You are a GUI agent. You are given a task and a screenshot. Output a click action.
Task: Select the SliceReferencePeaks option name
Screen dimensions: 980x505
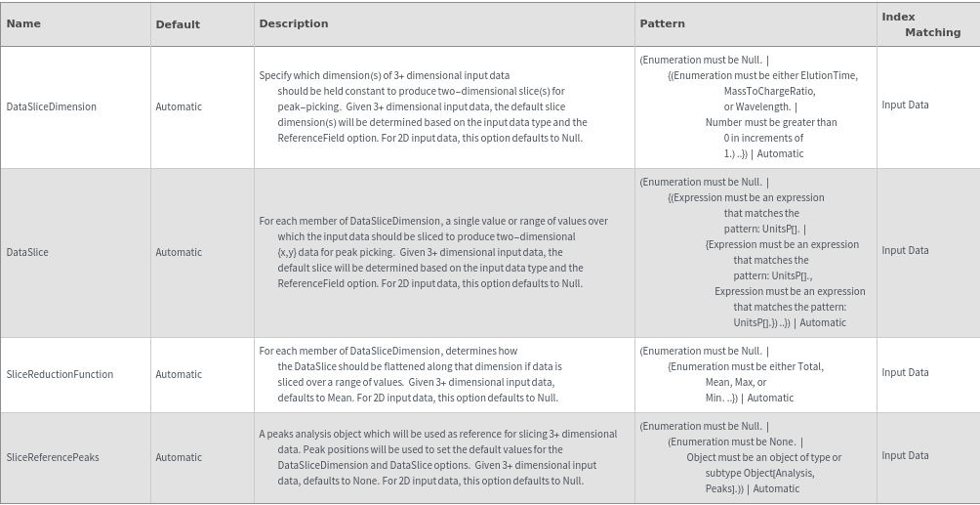(x=53, y=457)
